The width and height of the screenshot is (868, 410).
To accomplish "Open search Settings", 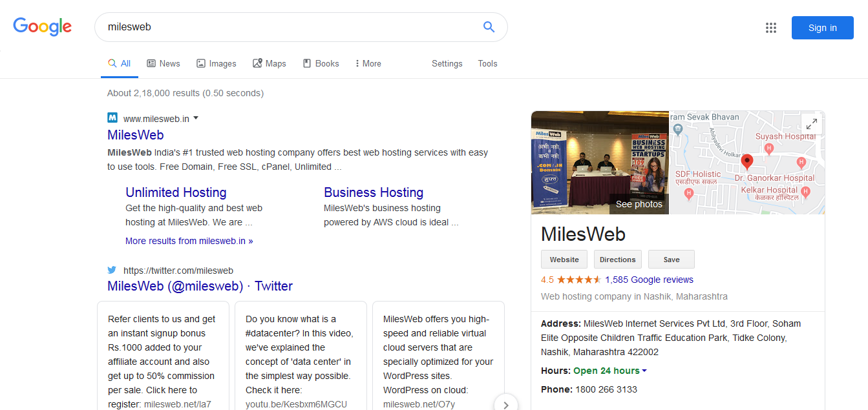I will pos(447,63).
